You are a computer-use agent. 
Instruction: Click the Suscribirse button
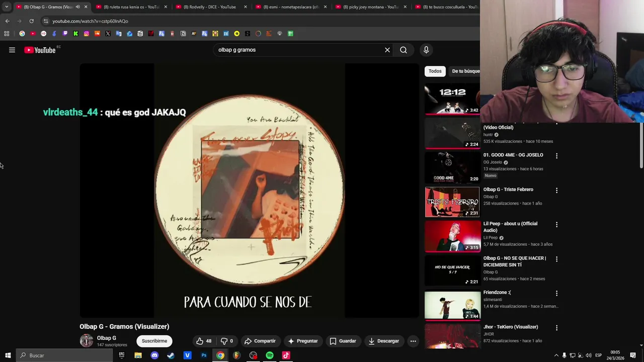click(154, 341)
